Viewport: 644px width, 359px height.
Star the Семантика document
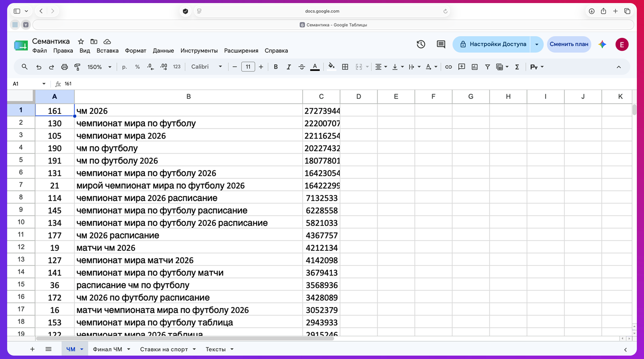coord(81,42)
